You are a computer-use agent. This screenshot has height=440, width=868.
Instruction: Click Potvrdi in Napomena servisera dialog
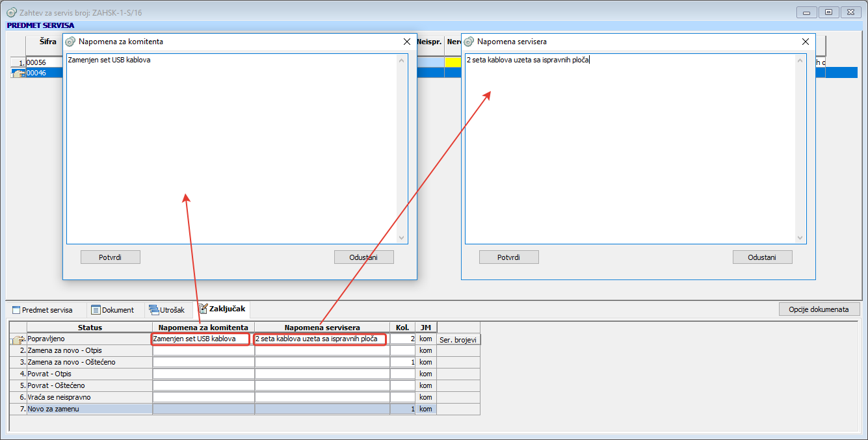[x=509, y=257]
